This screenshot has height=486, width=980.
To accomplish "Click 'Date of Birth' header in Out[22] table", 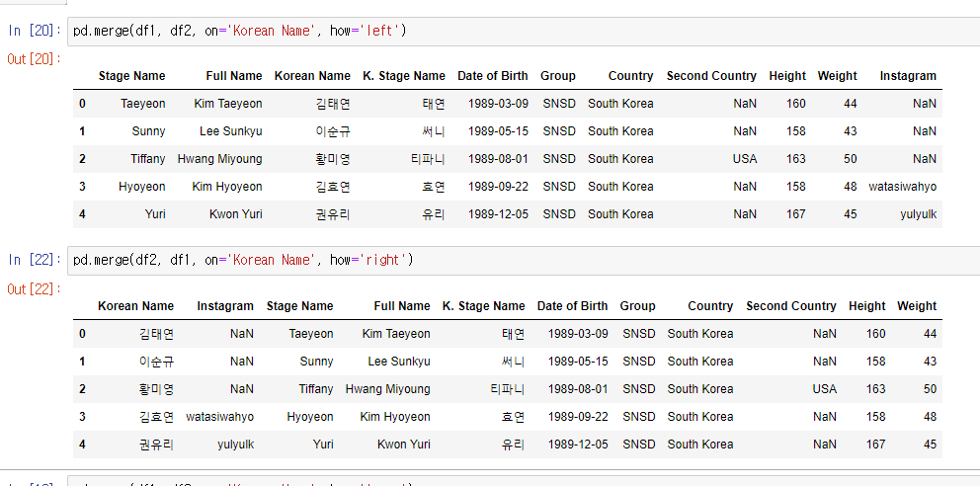I will (x=573, y=306).
